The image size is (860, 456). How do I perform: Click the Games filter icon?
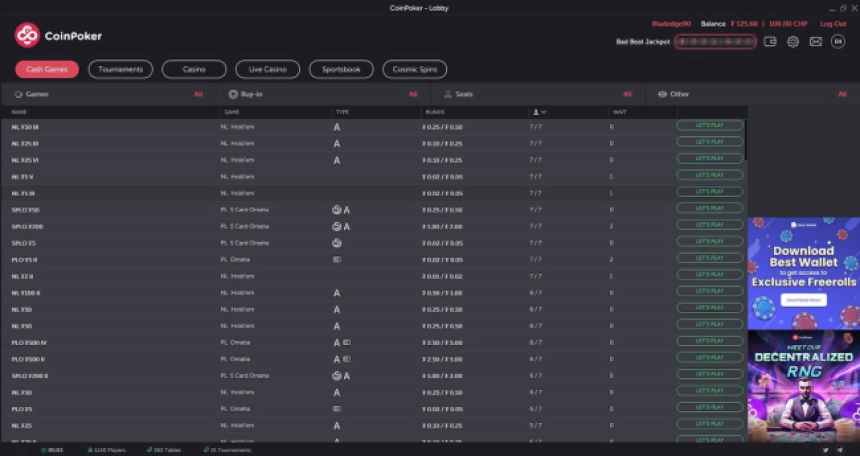(18, 94)
